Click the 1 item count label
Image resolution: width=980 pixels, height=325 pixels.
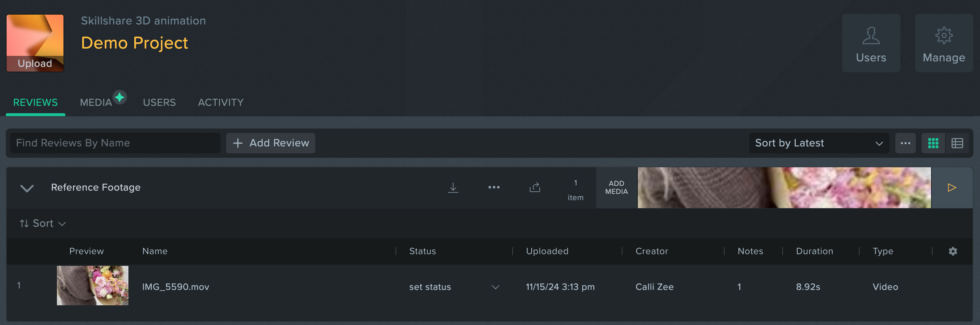[575, 190]
